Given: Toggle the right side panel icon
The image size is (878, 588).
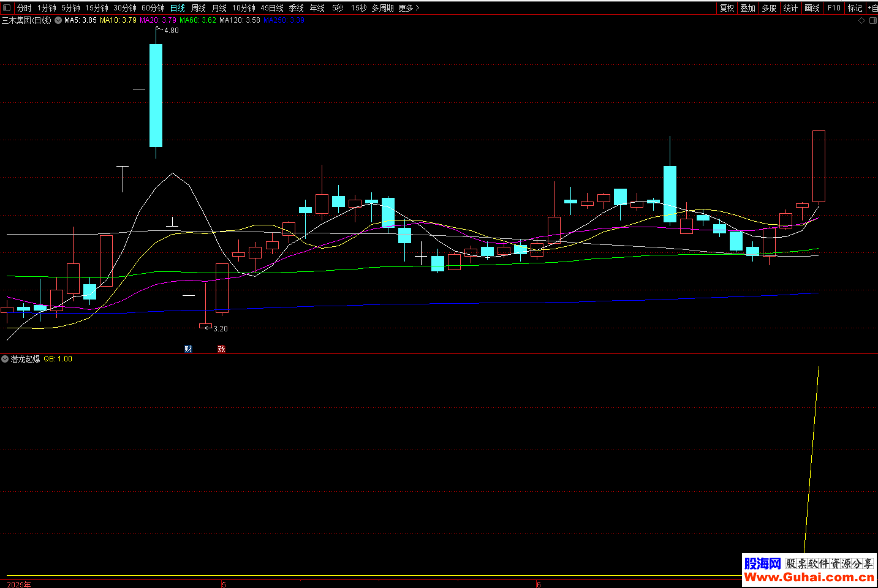Looking at the screenshot, I should [x=873, y=20].
